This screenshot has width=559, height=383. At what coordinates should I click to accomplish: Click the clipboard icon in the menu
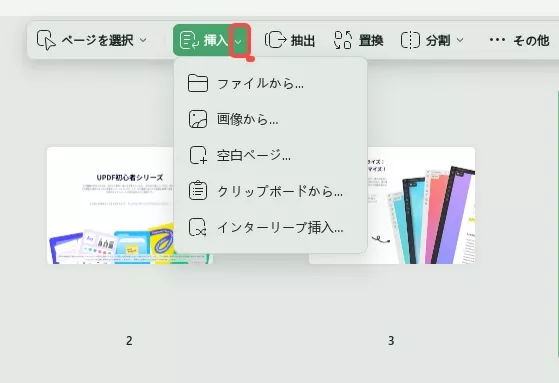tap(198, 190)
